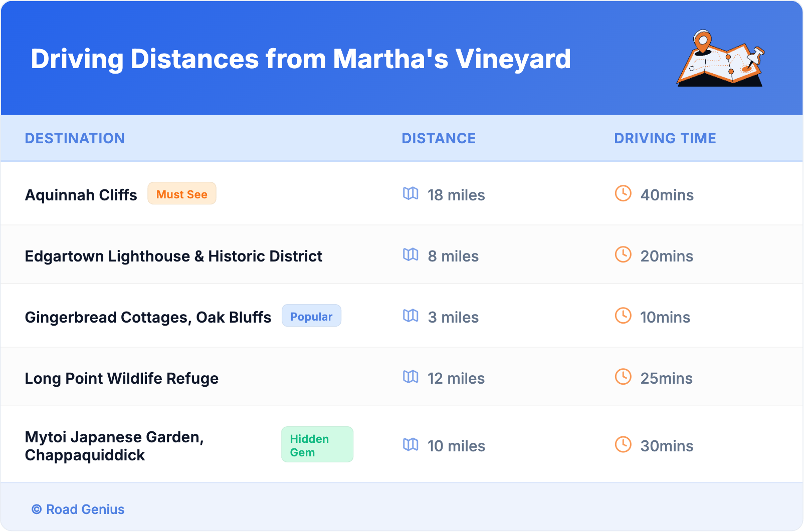Click the map icon beside 18 miles
This screenshot has height=532, width=804.
pyautogui.click(x=411, y=193)
